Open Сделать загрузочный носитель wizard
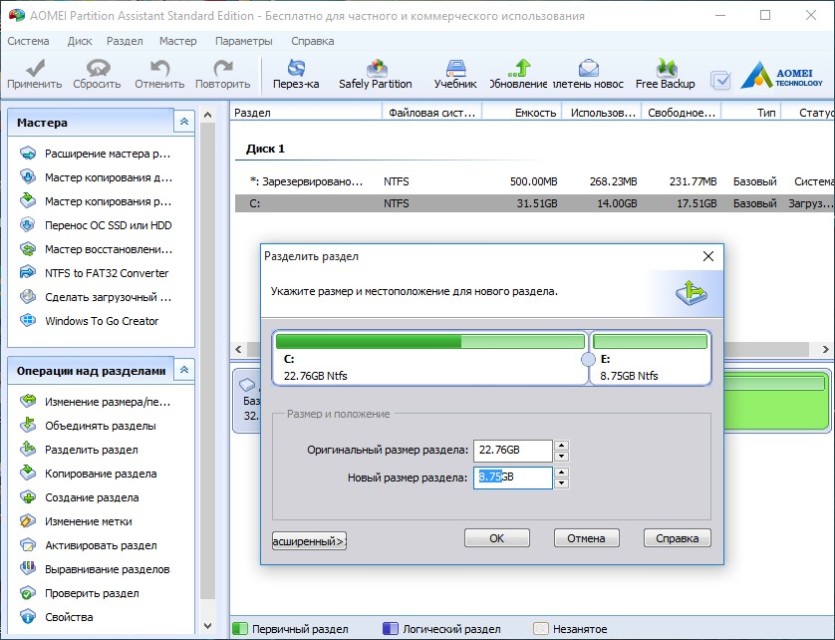835x640 pixels. pos(95,297)
